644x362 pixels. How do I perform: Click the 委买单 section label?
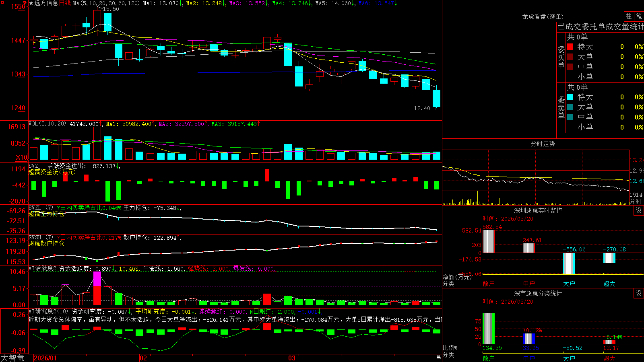[x=561, y=57]
